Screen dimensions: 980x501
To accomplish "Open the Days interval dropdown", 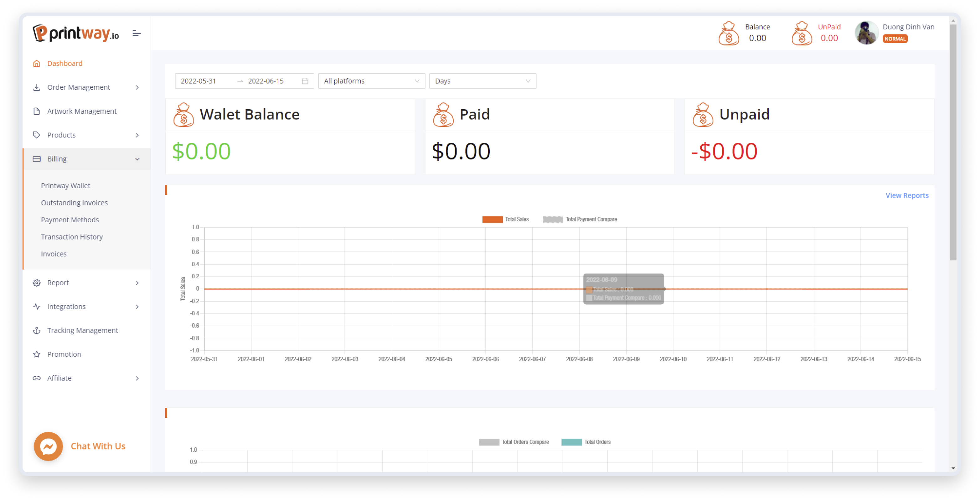I will 482,81.
